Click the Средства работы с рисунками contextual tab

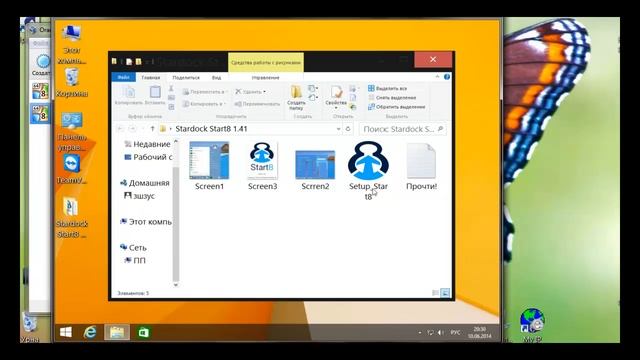(x=266, y=62)
